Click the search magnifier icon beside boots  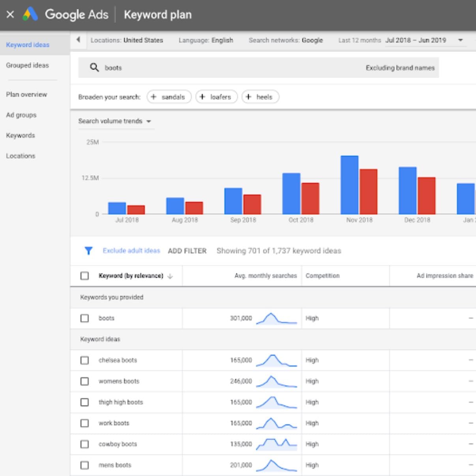pos(94,67)
